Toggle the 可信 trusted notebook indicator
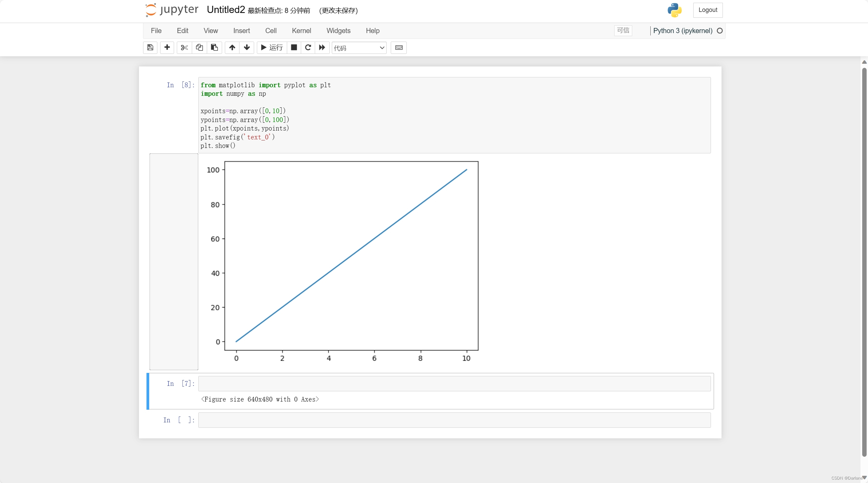The width and height of the screenshot is (868, 483). (x=623, y=30)
